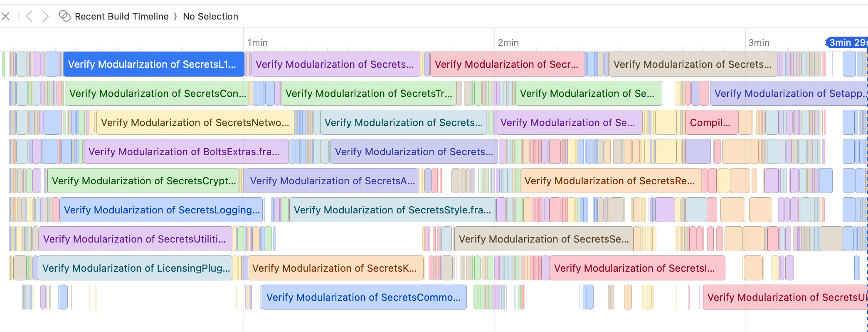
Task: Select the Verify Modularization of Setapp block
Action: tap(789, 93)
